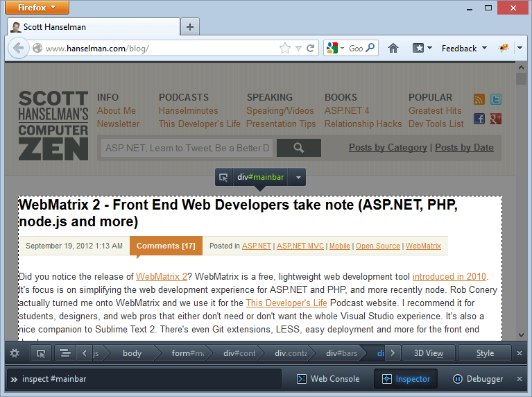Click the blog search input field
532x397 pixels.
(x=187, y=148)
